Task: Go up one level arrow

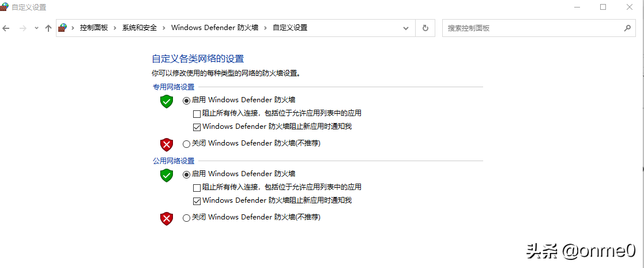Action: point(48,28)
